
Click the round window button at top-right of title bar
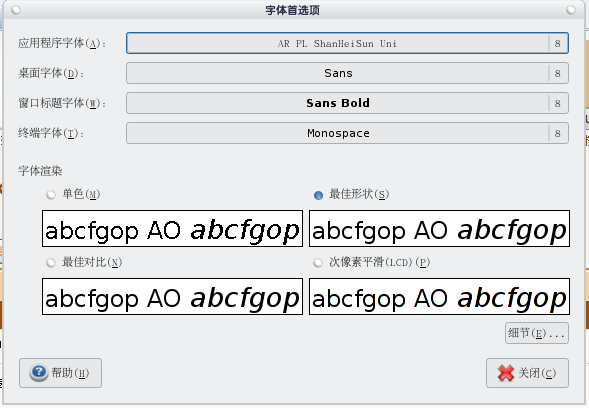click(x=571, y=10)
